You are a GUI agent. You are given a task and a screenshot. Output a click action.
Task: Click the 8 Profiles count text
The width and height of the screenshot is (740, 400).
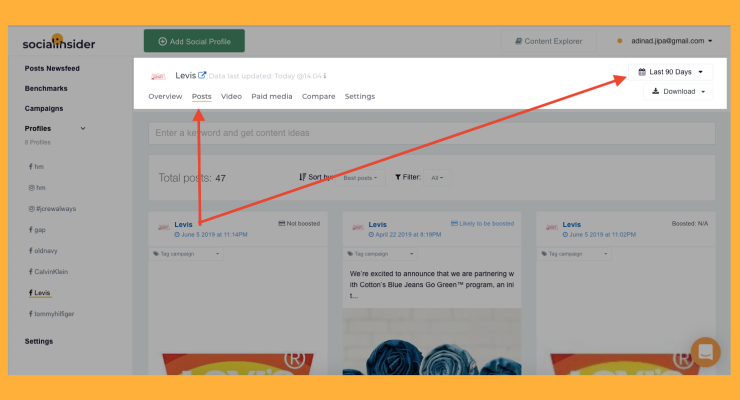pyautogui.click(x=37, y=142)
